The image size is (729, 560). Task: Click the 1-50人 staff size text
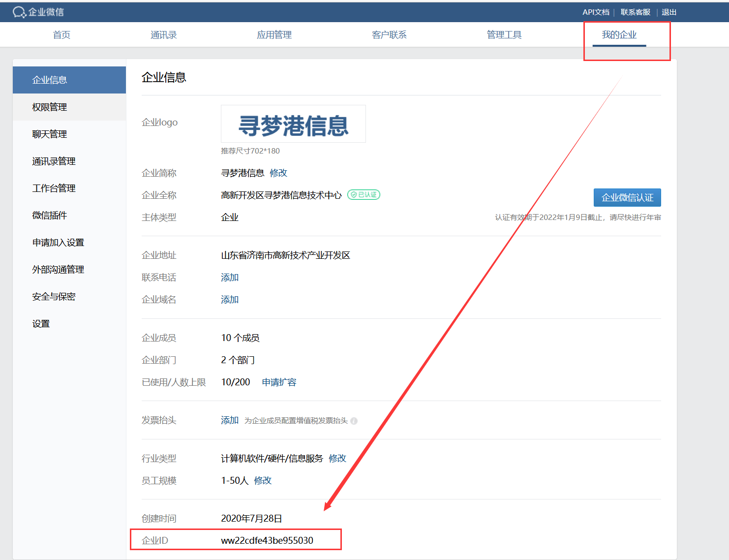pyautogui.click(x=235, y=480)
